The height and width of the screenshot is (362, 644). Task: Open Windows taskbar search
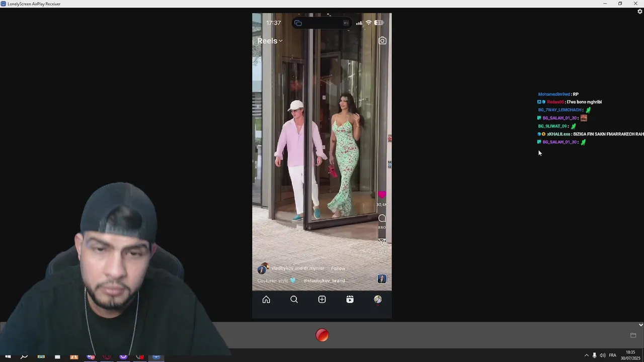click(24, 356)
